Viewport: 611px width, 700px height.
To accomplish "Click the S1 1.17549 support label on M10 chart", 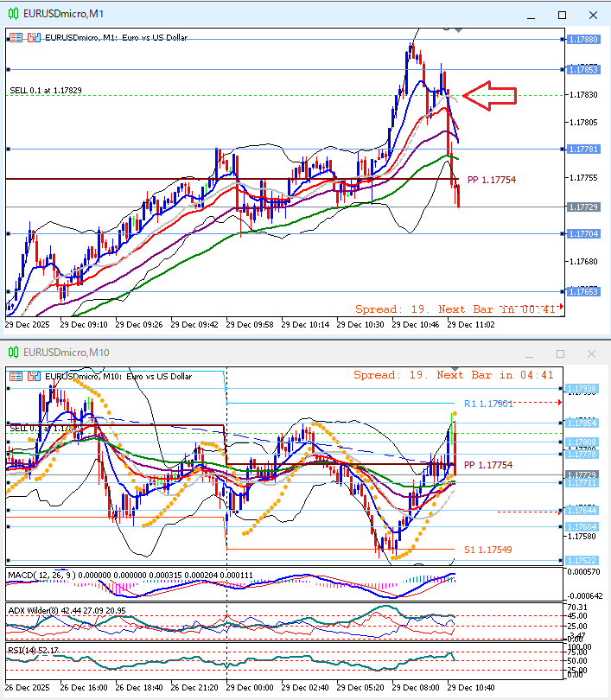I will point(487,550).
